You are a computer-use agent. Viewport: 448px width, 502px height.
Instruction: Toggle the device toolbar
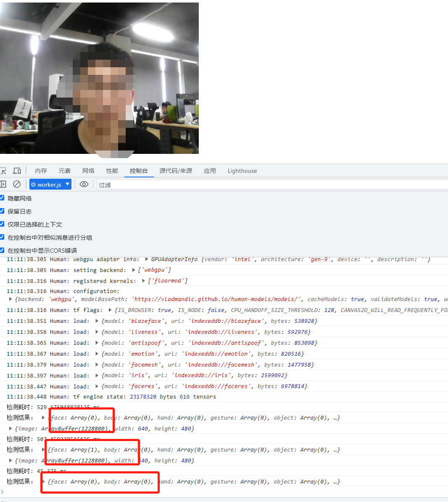click(17, 170)
